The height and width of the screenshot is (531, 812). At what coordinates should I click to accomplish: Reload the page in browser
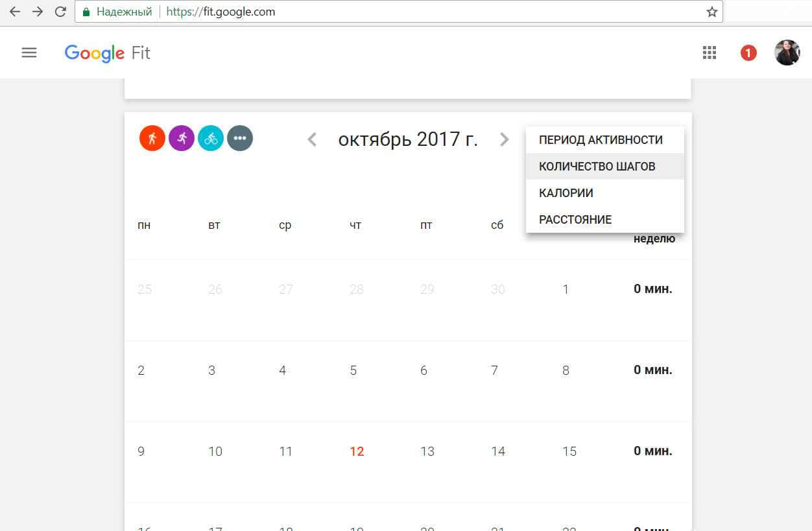click(x=60, y=12)
